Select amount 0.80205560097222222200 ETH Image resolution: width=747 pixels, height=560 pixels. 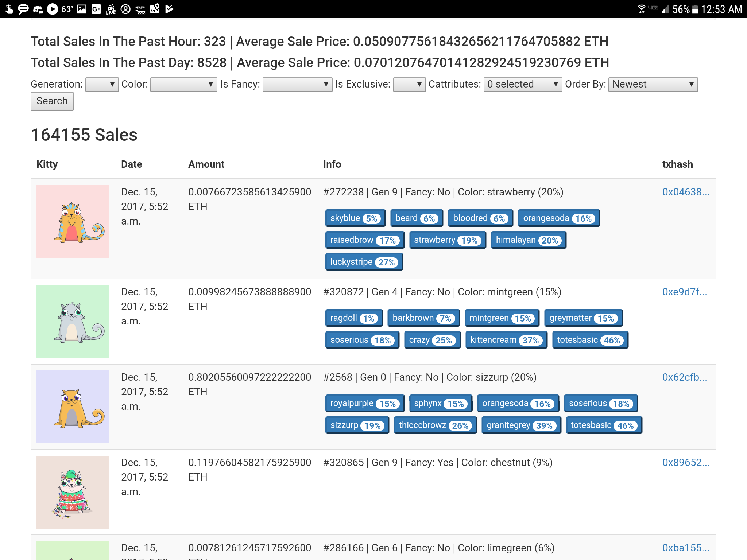tap(249, 384)
